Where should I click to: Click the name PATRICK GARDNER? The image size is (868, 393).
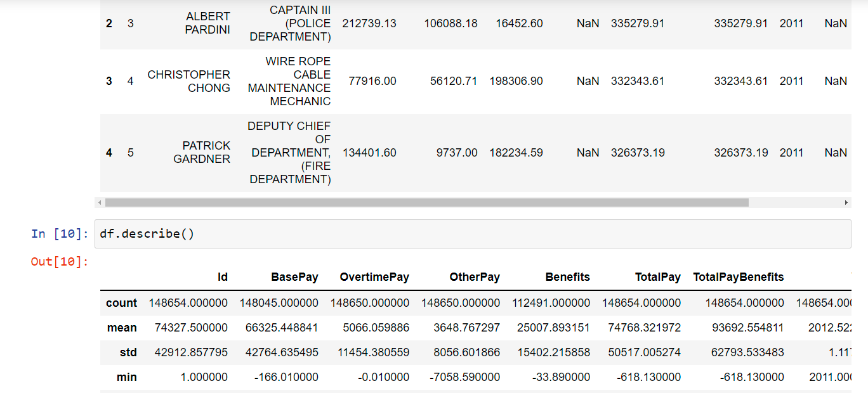(202, 152)
